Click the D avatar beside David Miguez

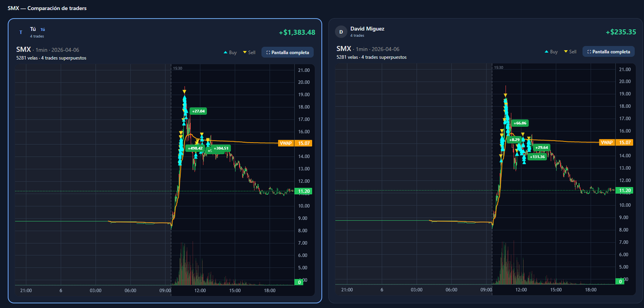click(x=341, y=32)
